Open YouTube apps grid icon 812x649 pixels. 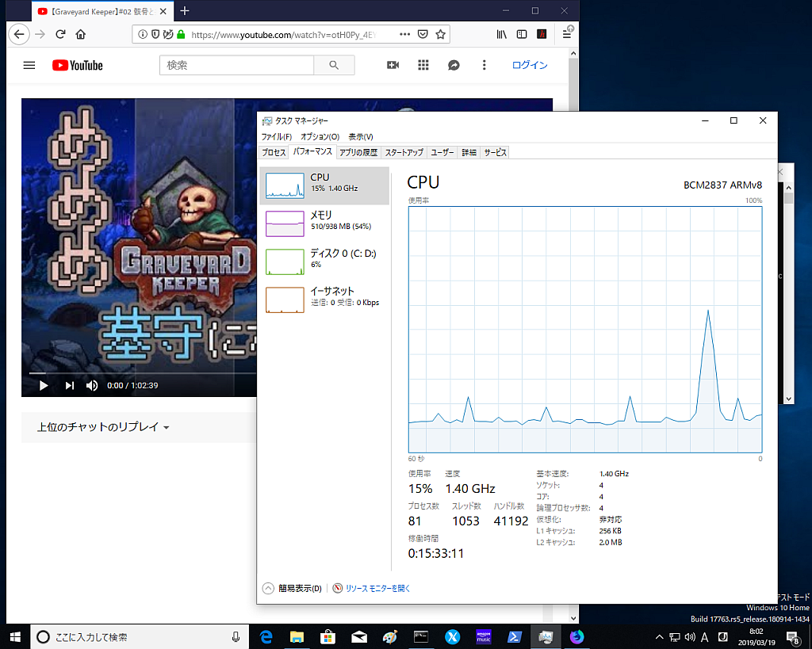423,65
